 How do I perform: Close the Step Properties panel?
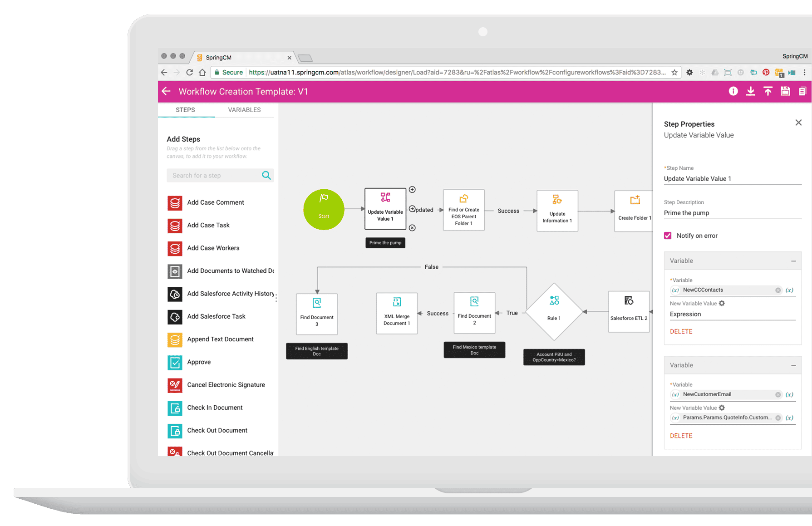[x=798, y=123]
